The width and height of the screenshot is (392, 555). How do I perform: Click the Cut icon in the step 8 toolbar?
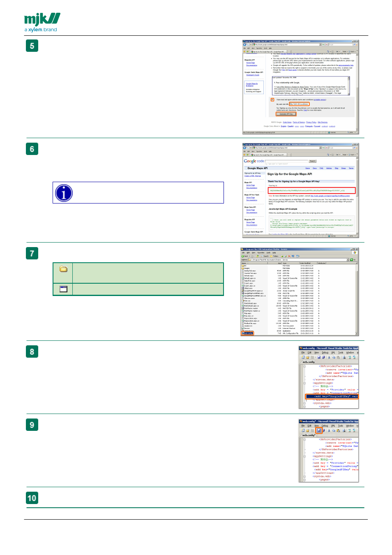click(329, 357)
